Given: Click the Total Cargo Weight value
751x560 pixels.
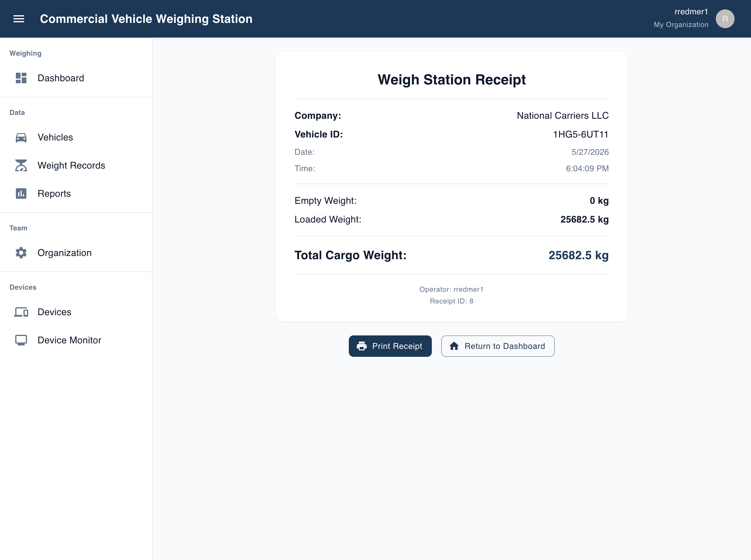Looking at the screenshot, I should pyautogui.click(x=578, y=255).
